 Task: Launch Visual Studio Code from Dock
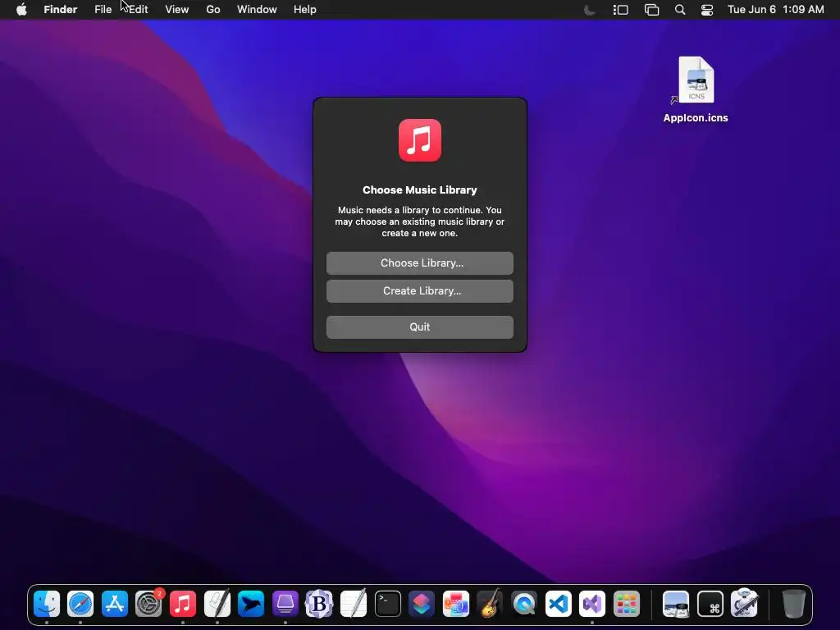(x=558, y=604)
